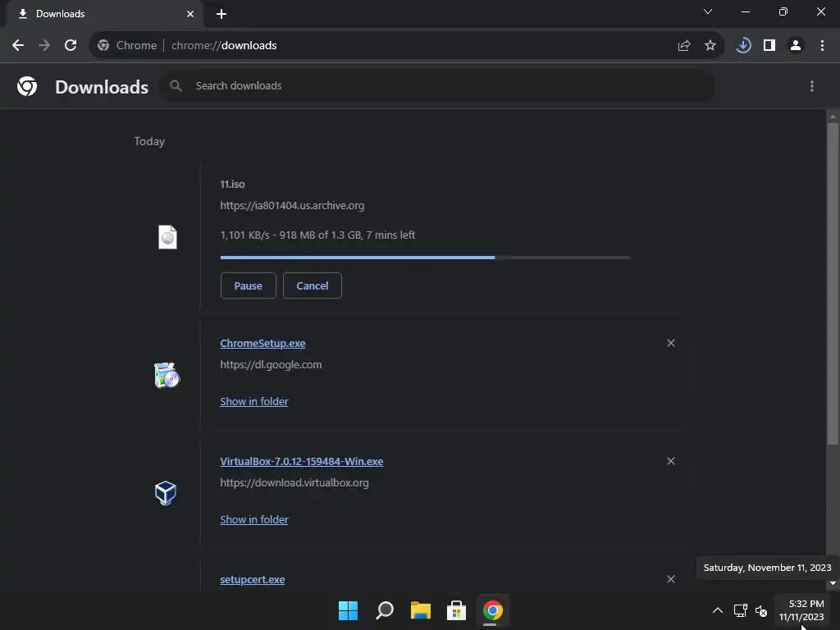Show VirtualBox installer in folder
Screen dimensions: 840x630
pos(254,519)
